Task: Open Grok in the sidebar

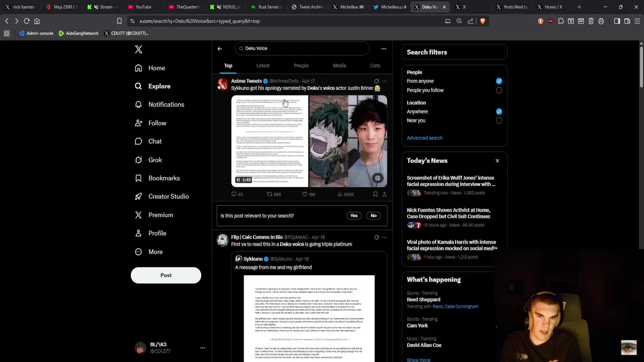Action: pos(148,160)
